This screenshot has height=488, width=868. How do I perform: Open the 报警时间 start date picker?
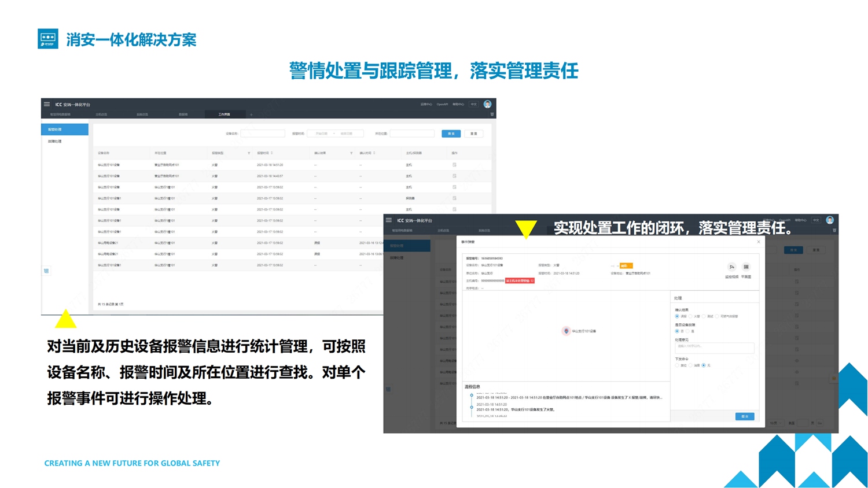point(322,134)
